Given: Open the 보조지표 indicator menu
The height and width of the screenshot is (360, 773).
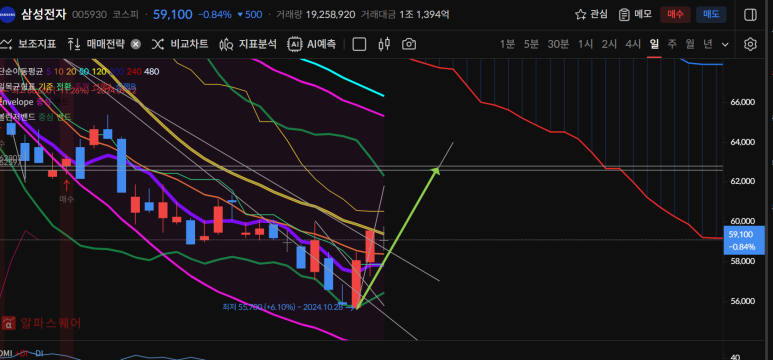Looking at the screenshot, I should coord(28,44).
